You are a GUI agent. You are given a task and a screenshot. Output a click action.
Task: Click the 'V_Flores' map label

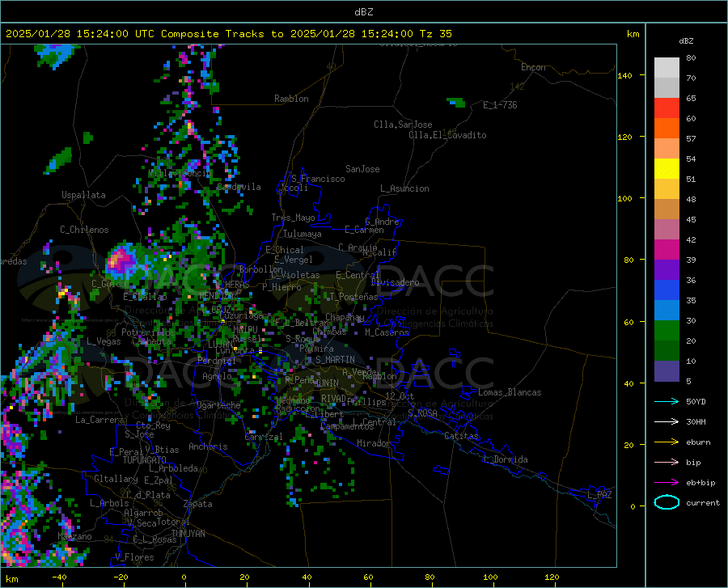click(x=134, y=557)
